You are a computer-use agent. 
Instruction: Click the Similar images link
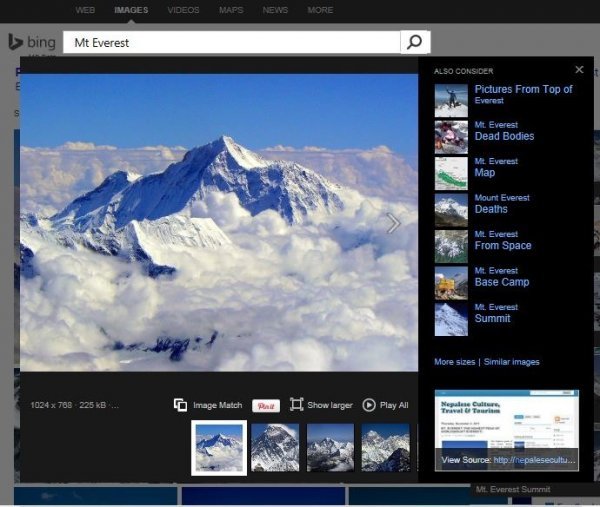[512, 362]
